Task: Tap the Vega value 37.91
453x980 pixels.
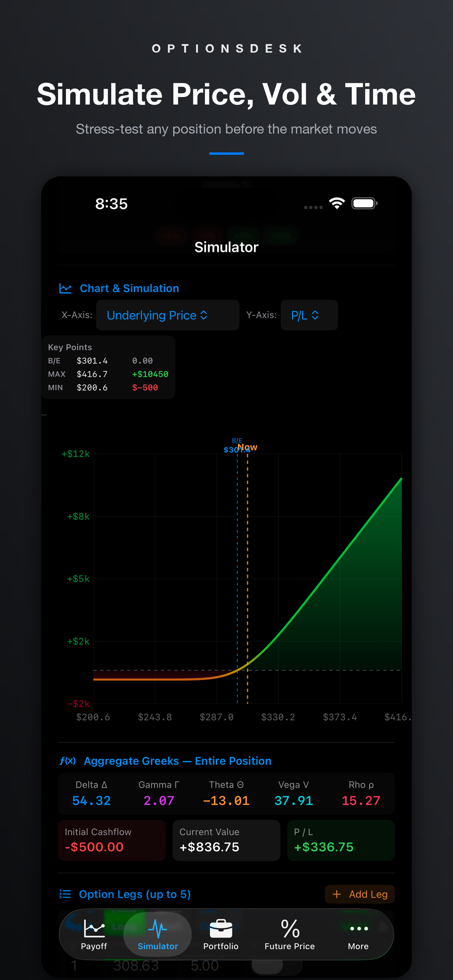Action: [x=294, y=800]
